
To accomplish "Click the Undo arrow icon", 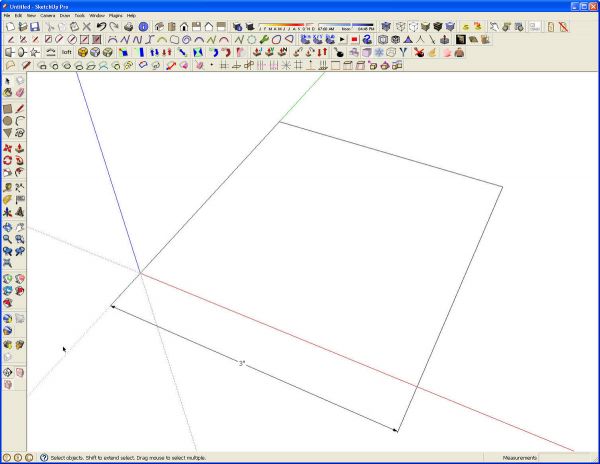I will (101, 26).
